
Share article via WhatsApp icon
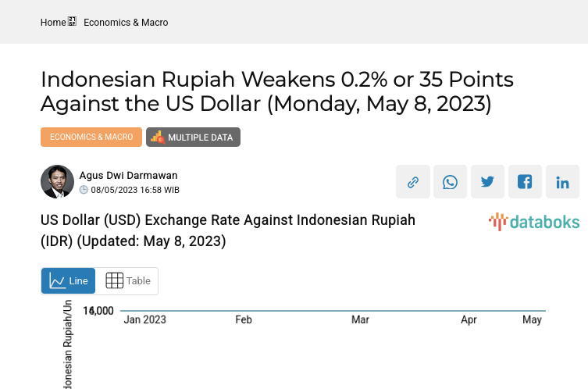click(450, 182)
